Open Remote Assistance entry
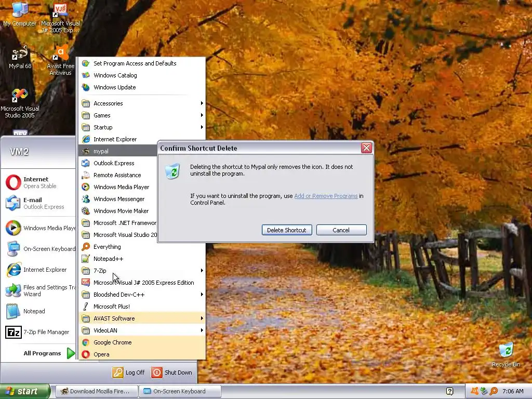 118,175
